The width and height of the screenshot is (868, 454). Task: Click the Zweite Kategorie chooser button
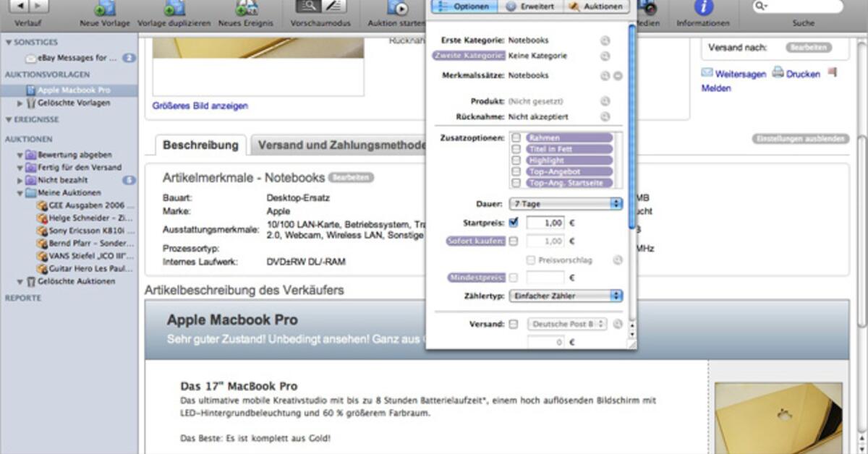coord(605,56)
